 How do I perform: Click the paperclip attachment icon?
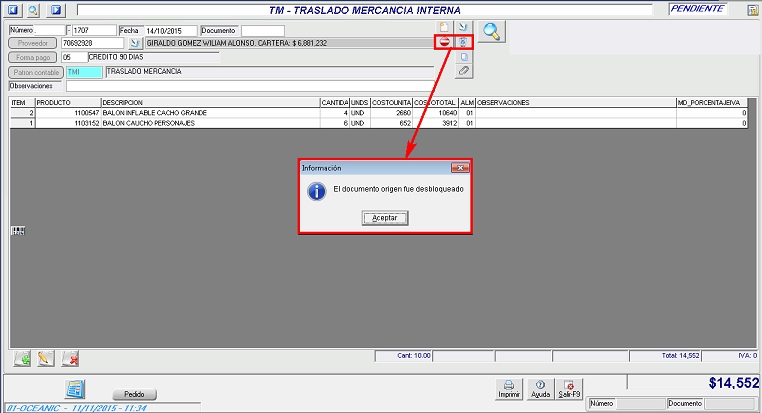point(463,72)
